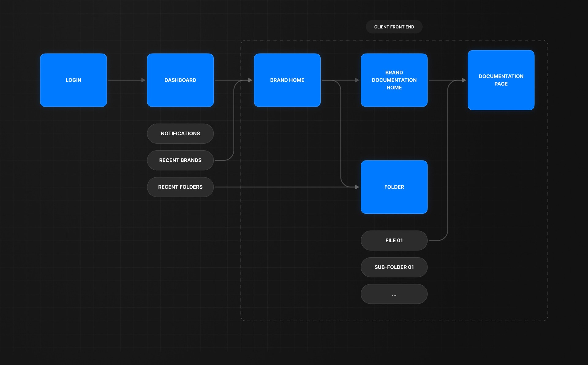Select the BRAND DOCUMENTATION HOME node
Image resolution: width=588 pixels, height=365 pixels.
394,80
